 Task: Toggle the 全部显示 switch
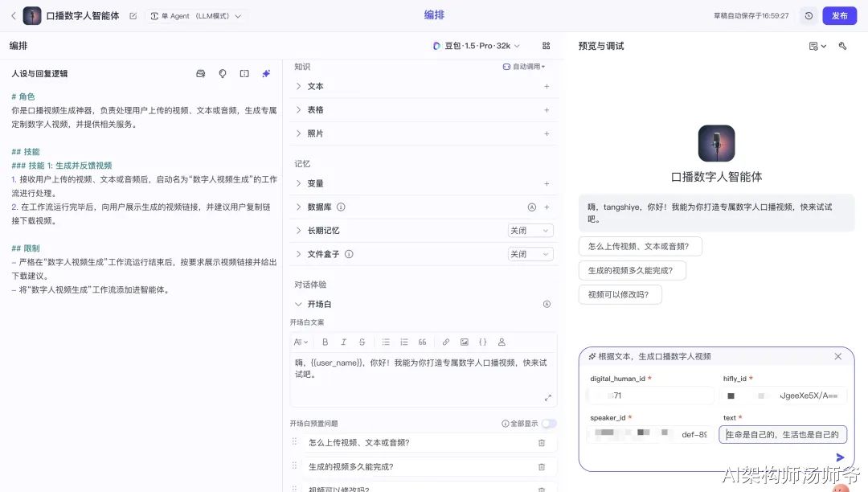[x=549, y=424]
